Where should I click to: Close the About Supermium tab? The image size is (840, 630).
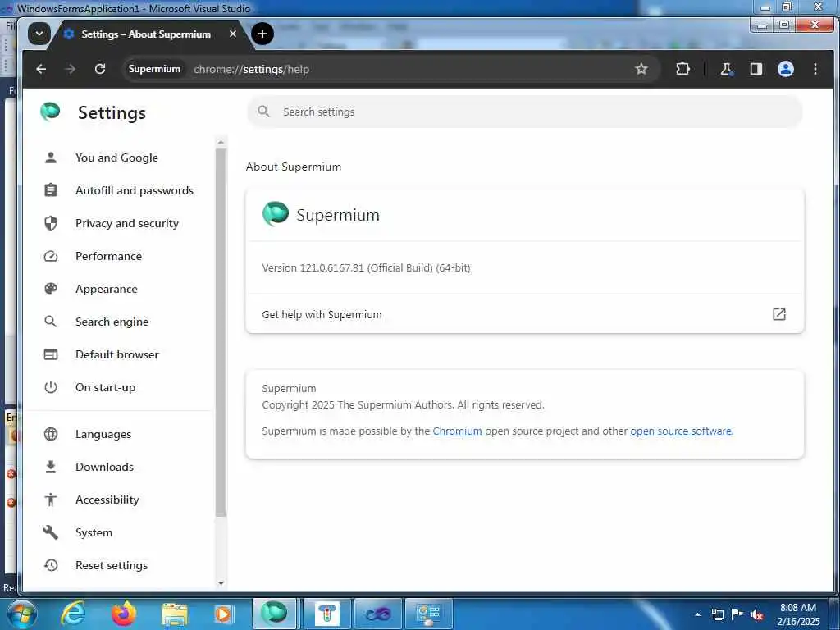pos(232,34)
